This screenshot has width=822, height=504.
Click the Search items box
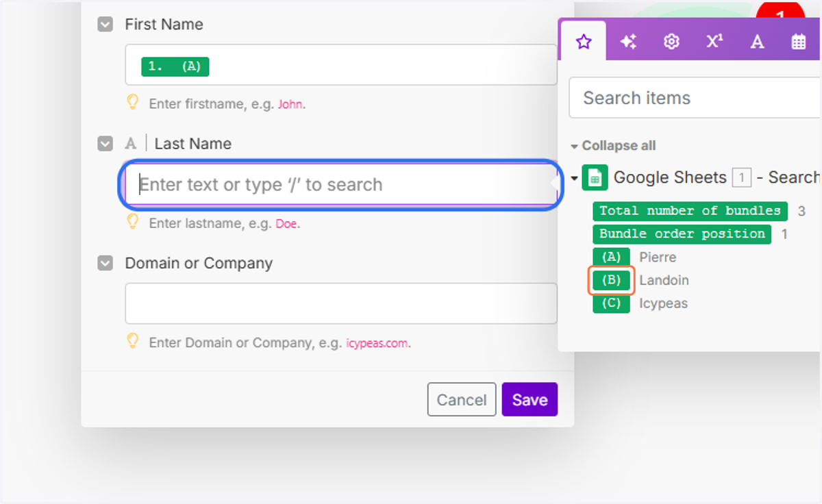[x=695, y=98]
